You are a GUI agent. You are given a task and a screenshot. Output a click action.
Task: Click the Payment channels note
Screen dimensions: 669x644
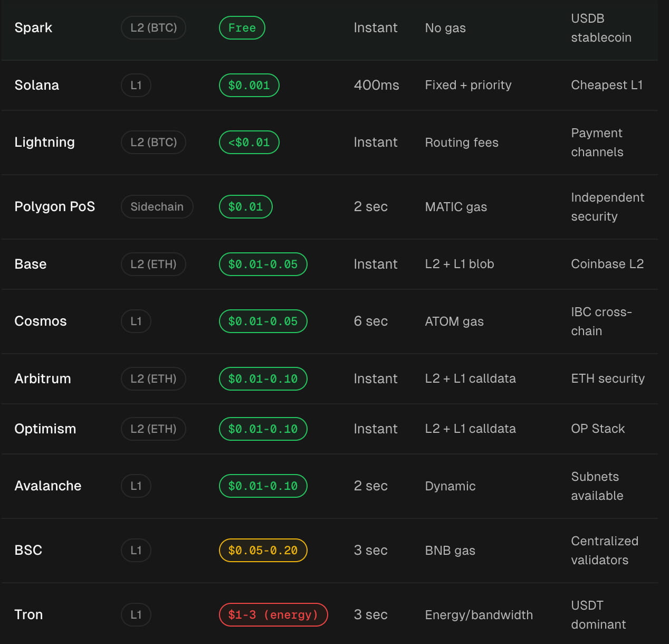coord(597,143)
